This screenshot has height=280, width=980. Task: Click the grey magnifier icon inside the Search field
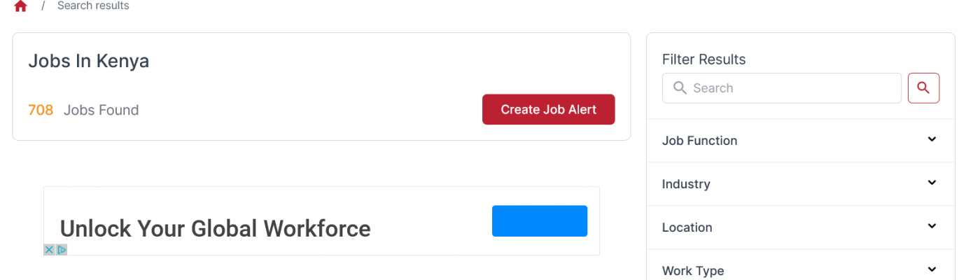[679, 88]
